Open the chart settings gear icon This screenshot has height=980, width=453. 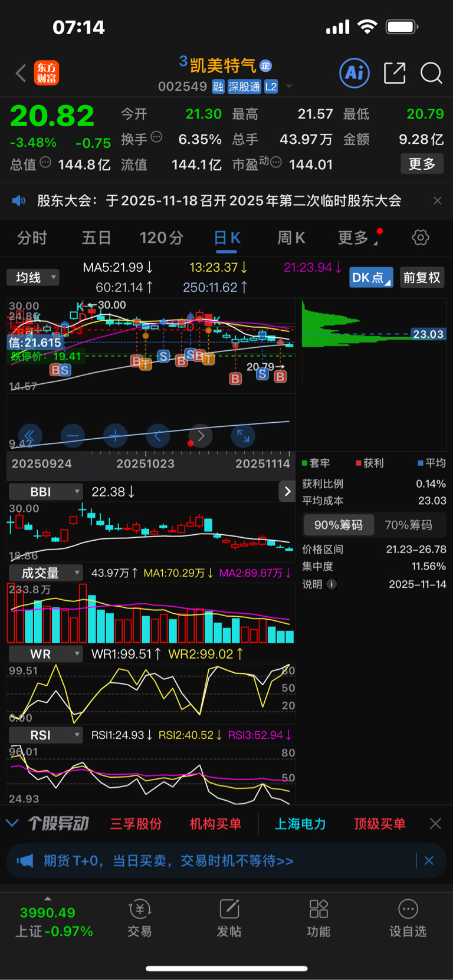coord(421,238)
